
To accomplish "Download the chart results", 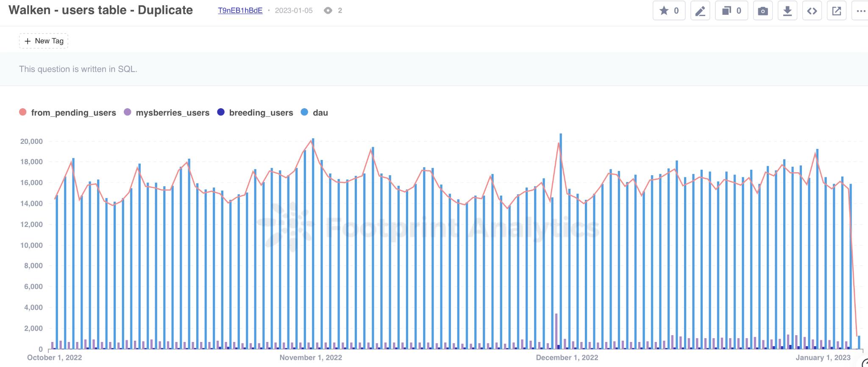I will tap(787, 11).
